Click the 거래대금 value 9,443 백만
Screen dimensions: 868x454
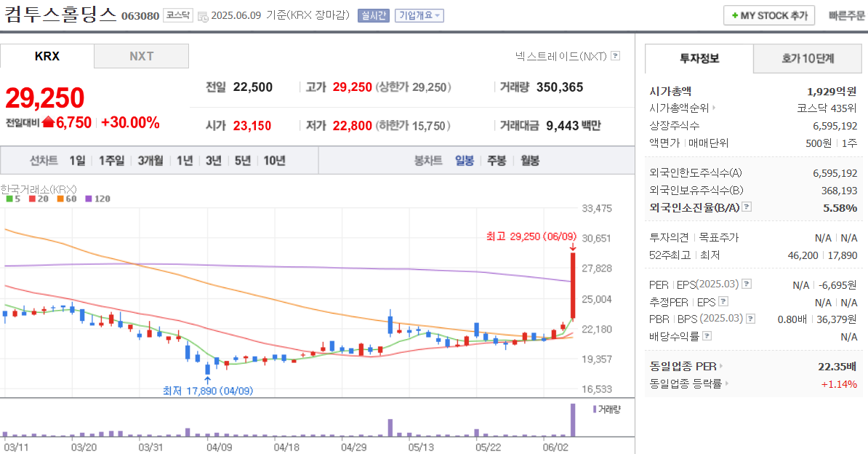573,126
